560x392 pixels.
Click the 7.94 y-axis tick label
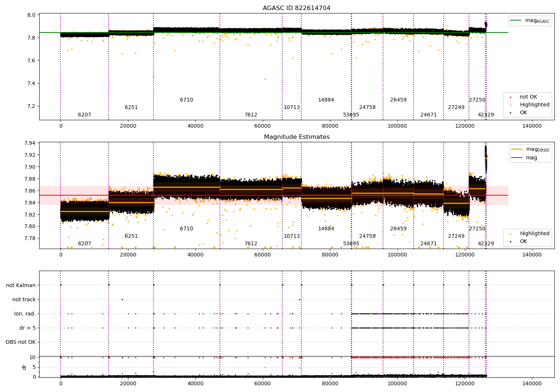tap(30, 143)
